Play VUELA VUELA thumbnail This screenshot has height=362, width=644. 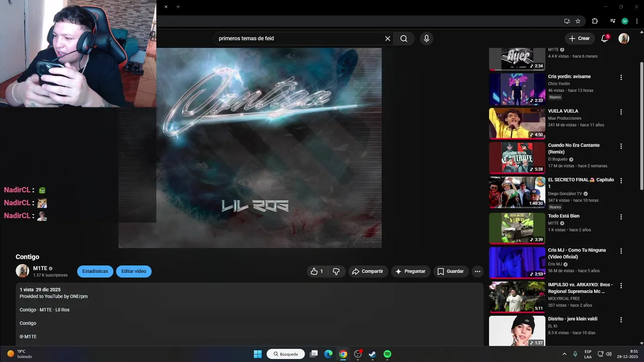coord(517,123)
